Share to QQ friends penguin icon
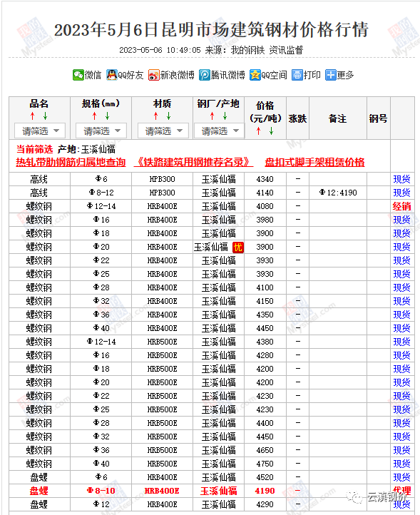Image resolution: width=420 pixels, height=515 pixels. (112, 75)
